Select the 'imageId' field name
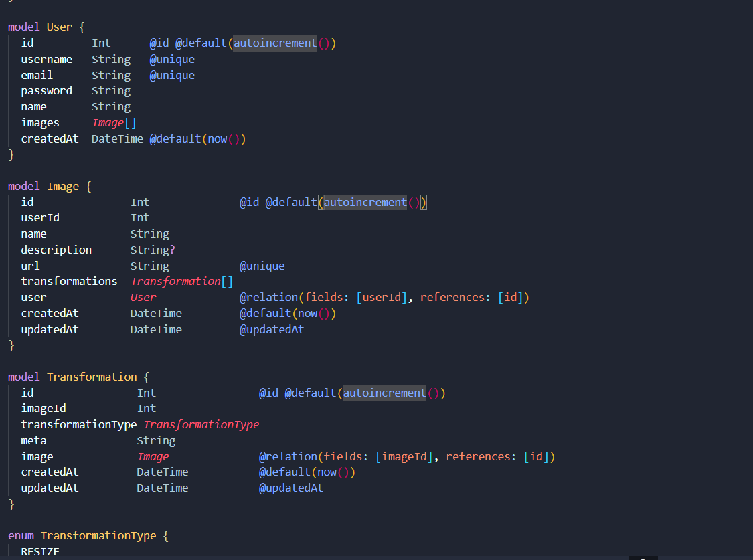753x560 pixels. 44,408
